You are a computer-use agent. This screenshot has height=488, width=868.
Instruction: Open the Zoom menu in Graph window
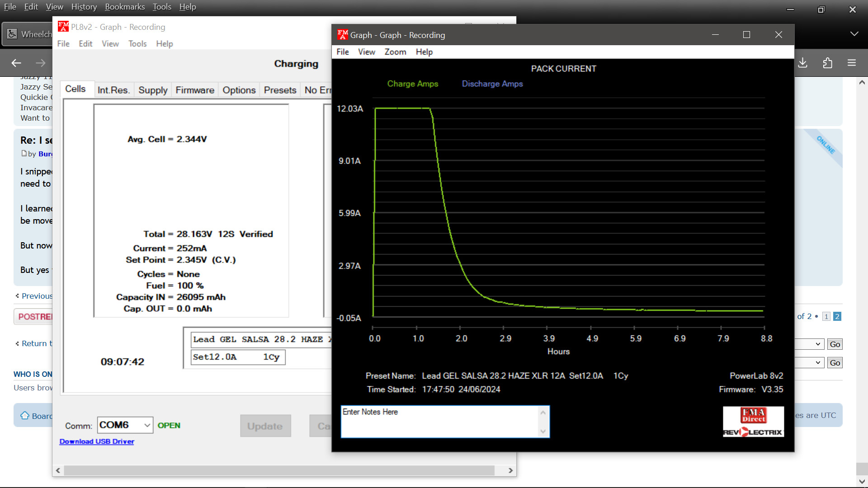tap(395, 52)
